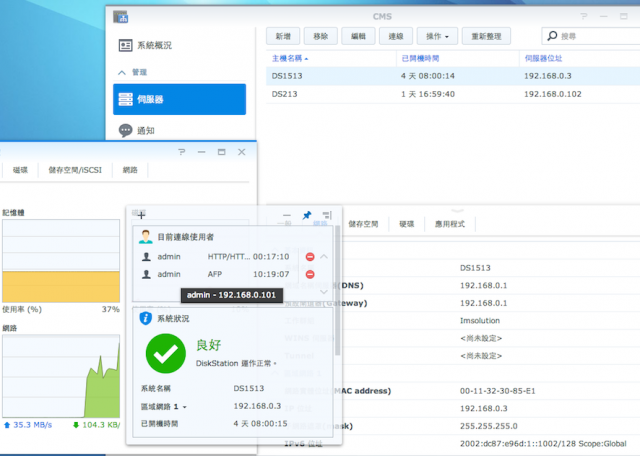Image resolution: width=640 pixels, height=456 pixels.
Task: Click the add widget plus icon
Action: point(141,215)
